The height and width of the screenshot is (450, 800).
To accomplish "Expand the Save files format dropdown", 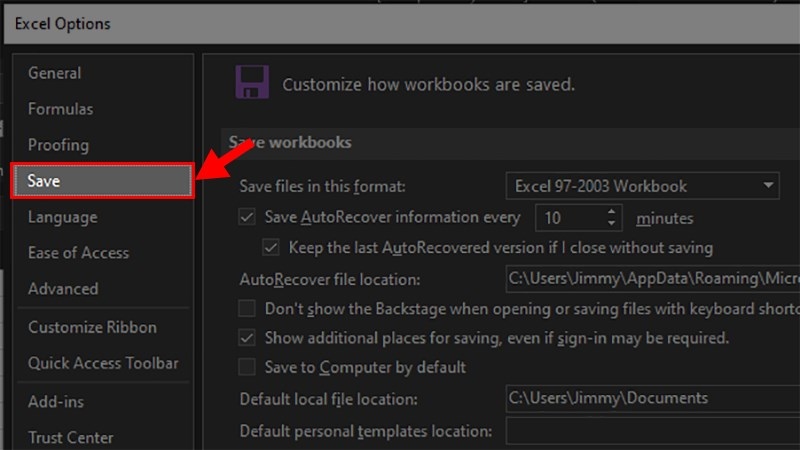I will click(768, 186).
